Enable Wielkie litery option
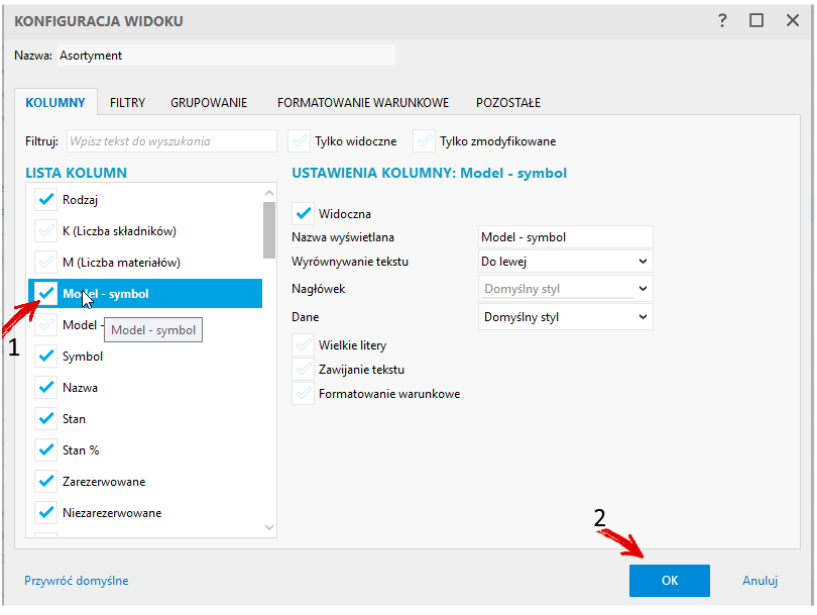 pyautogui.click(x=303, y=345)
